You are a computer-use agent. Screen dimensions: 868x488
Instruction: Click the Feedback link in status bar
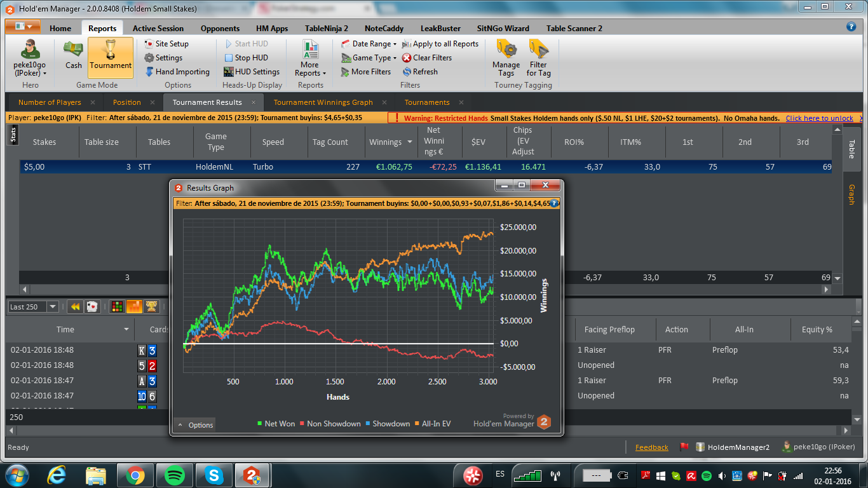651,447
